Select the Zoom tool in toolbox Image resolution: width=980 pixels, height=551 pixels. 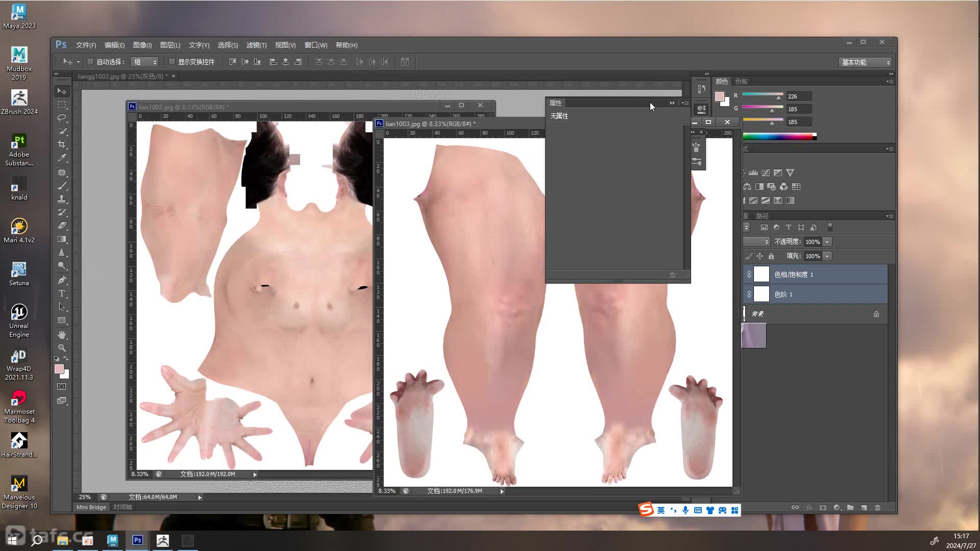(x=62, y=348)
